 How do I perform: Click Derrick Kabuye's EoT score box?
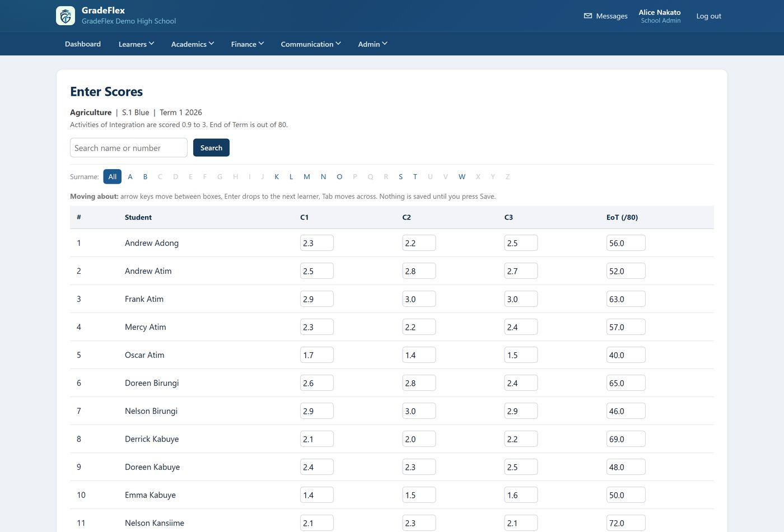pyautogui.click(x=626, y=438)
